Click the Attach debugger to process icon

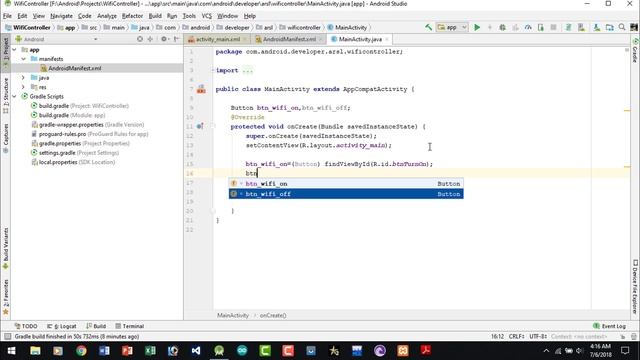541,27
